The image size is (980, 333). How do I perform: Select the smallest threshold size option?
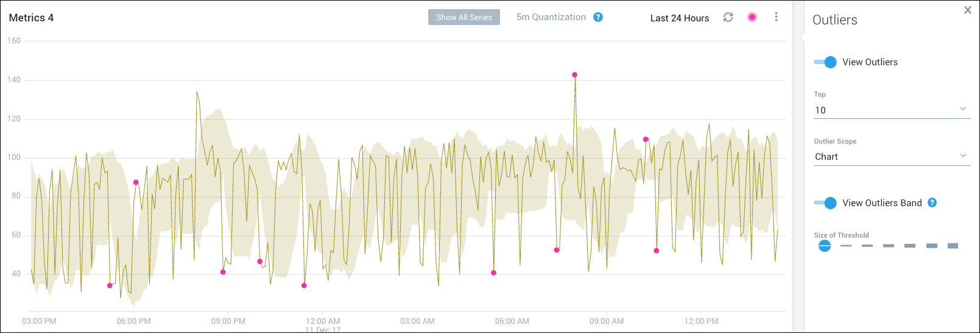pos(824,246)
